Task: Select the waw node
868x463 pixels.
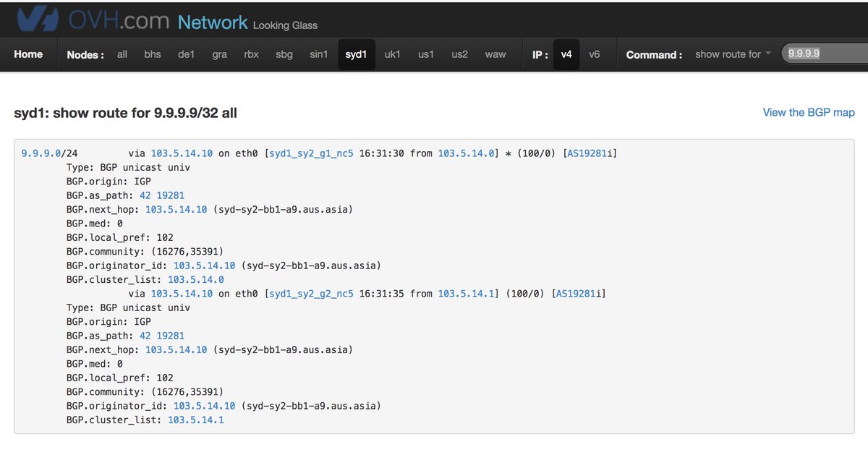Action: 495,54
